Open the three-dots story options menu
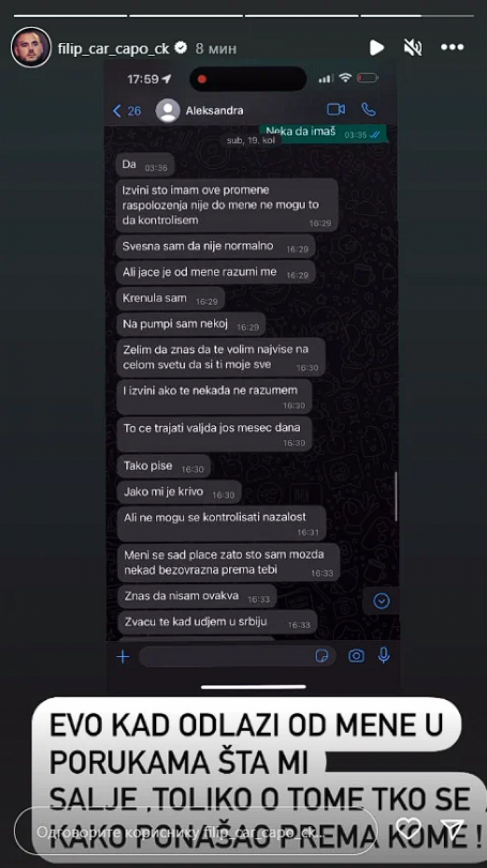 (x=452, y=48)
